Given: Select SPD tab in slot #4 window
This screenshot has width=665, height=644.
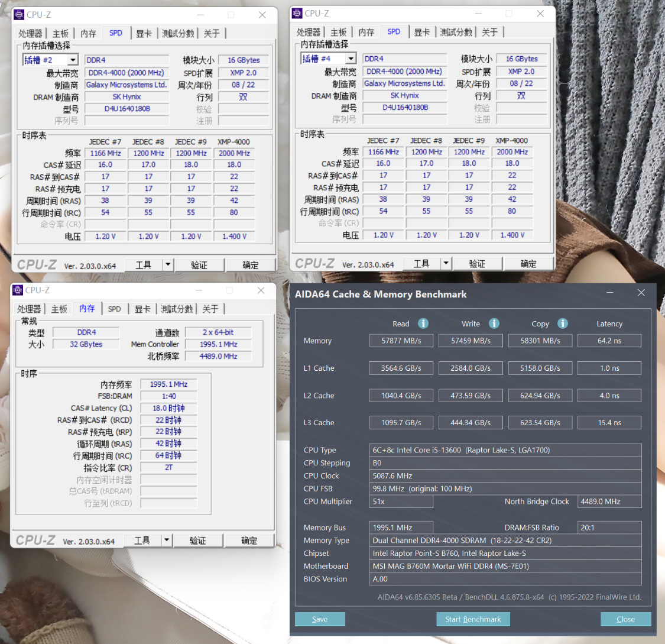Looking at the screenshot, I should (x=394, y=32).
